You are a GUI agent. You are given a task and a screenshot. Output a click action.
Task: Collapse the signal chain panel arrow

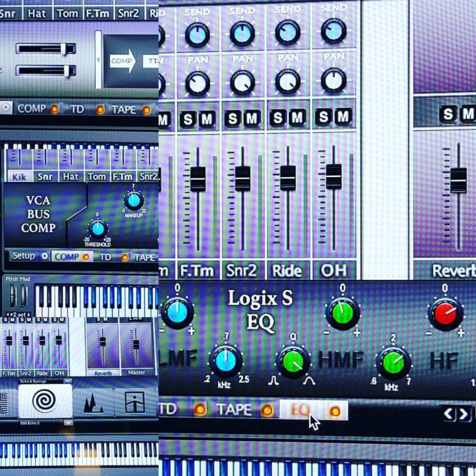[98, 61]
